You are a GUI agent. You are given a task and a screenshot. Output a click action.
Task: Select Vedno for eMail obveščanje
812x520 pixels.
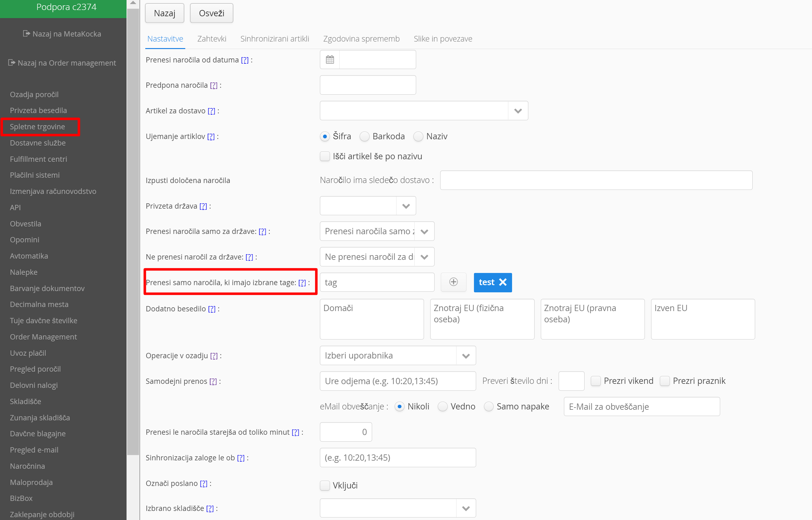(442, 407)
